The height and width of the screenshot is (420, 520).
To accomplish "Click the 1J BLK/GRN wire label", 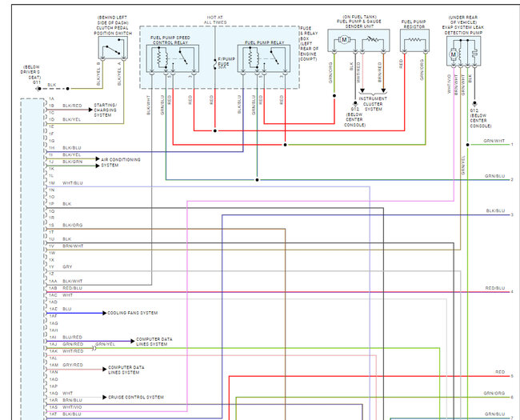I will (72, 162).
